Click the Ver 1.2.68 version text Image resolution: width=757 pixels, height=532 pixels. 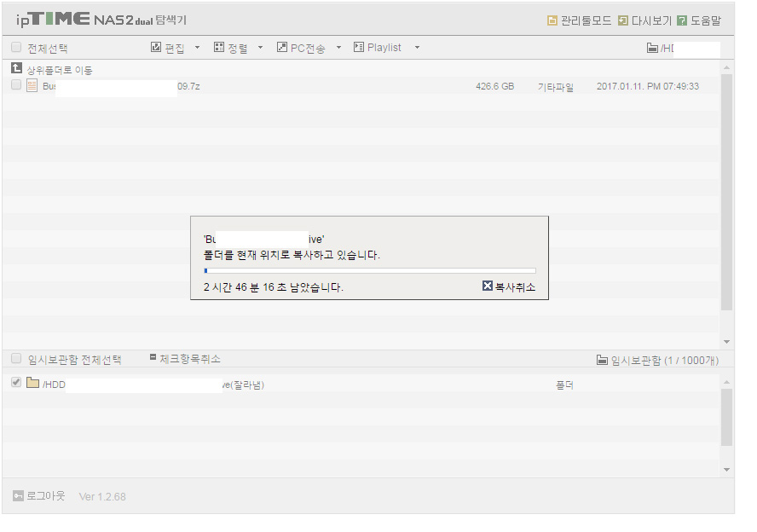pyautogui.click(x=102, y=496)
